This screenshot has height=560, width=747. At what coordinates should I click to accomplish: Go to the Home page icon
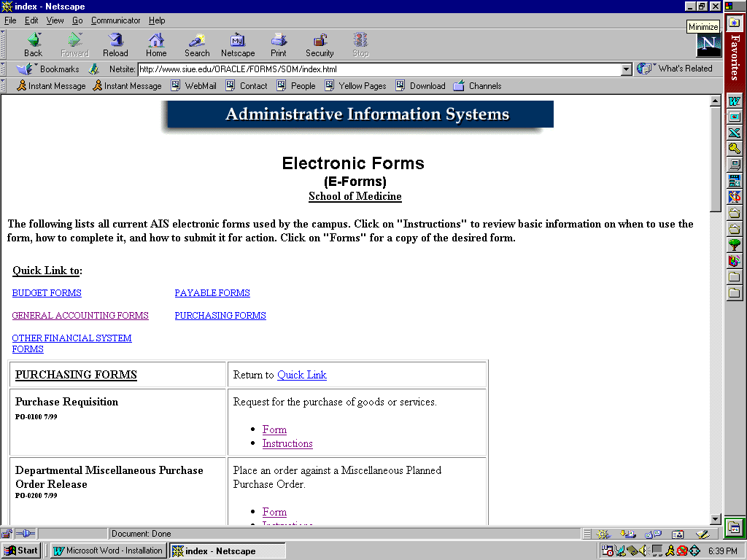coord(156,44)
